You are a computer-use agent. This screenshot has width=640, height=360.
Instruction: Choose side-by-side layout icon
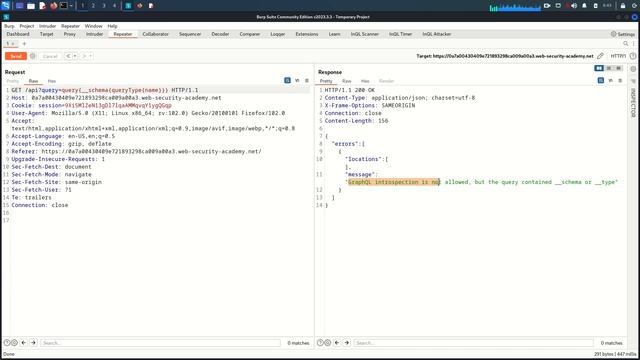599,68
